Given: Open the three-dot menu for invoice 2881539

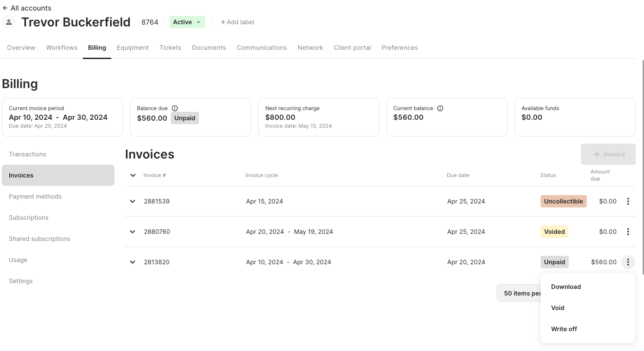Looking at the screenshot, I should point(628,201).
